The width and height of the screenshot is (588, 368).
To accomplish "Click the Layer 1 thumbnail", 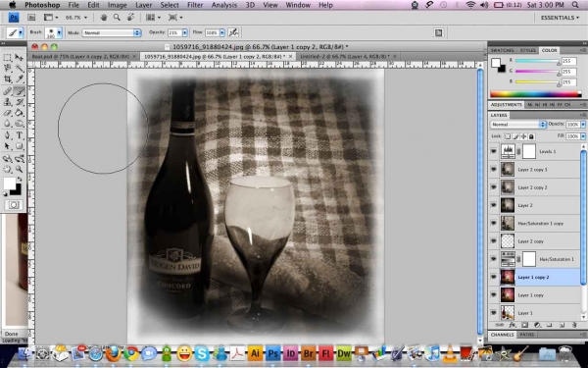I will point(508,313).
